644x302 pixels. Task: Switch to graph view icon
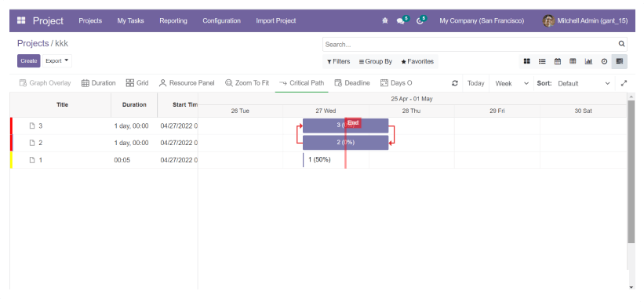tap(588, 61)
